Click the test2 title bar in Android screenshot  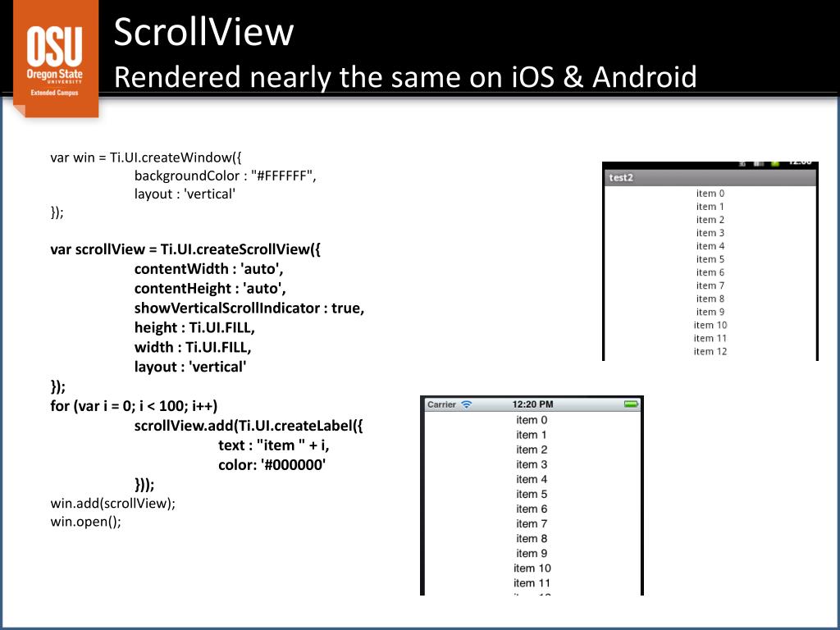point(710,177)
